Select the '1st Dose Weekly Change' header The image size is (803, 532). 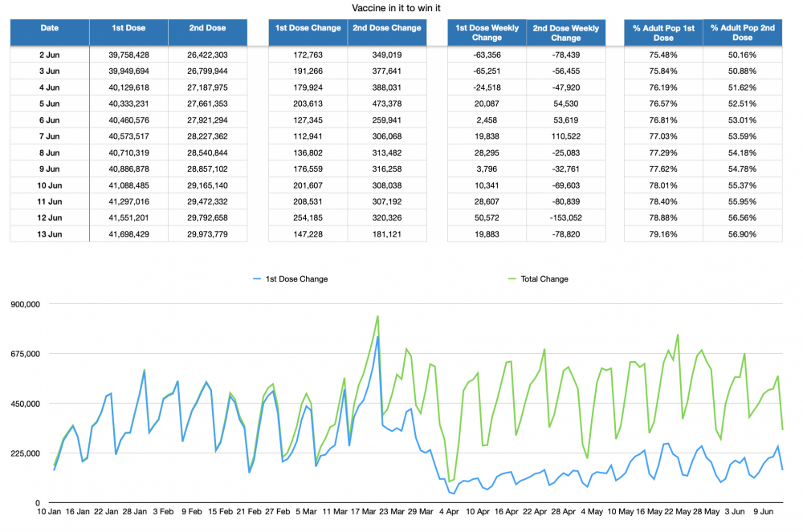[x=487, y=33]
